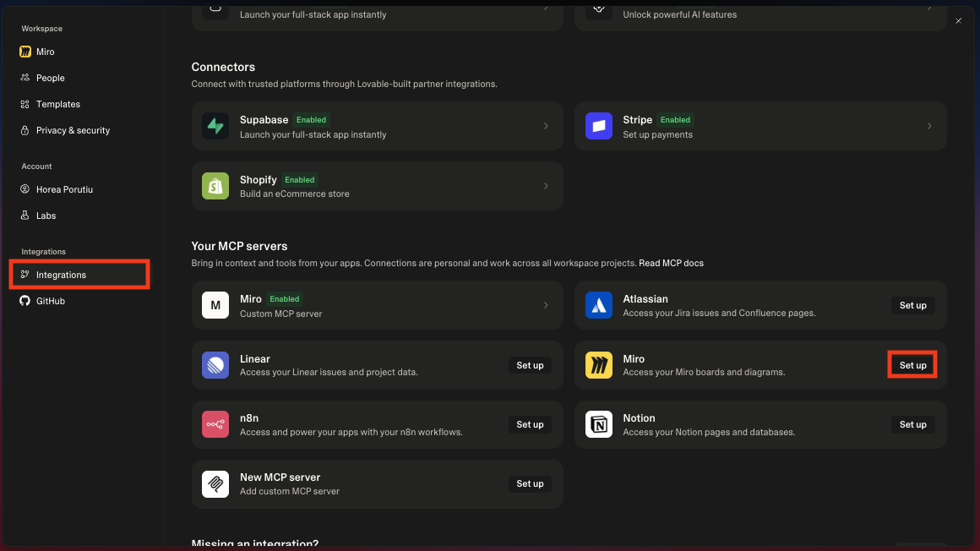Expand Shopify connector with chevron

click(546, 186)
